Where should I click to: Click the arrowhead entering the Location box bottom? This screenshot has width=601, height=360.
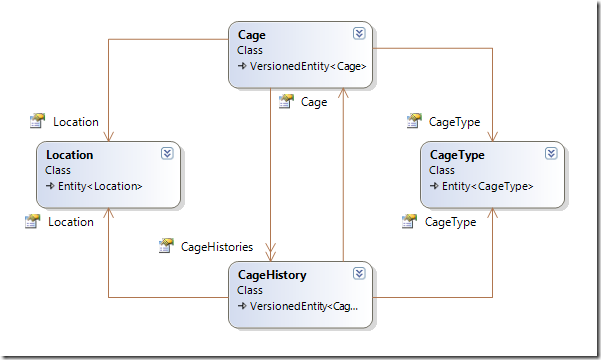(x=108, y=213)
